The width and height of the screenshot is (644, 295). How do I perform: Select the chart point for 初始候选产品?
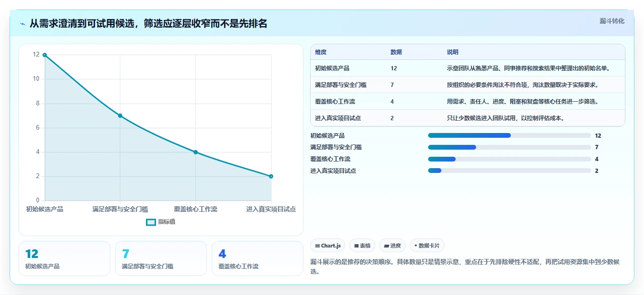45,55
